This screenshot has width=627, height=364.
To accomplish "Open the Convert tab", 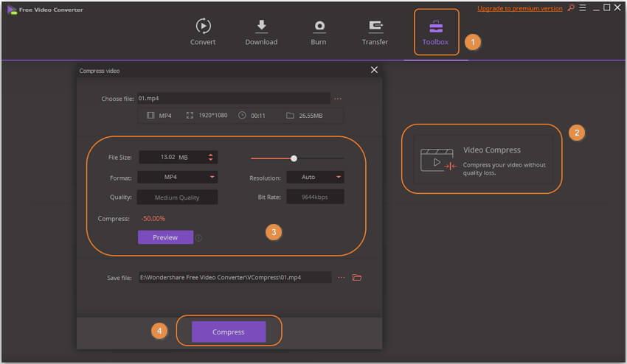I will (203, 32).
